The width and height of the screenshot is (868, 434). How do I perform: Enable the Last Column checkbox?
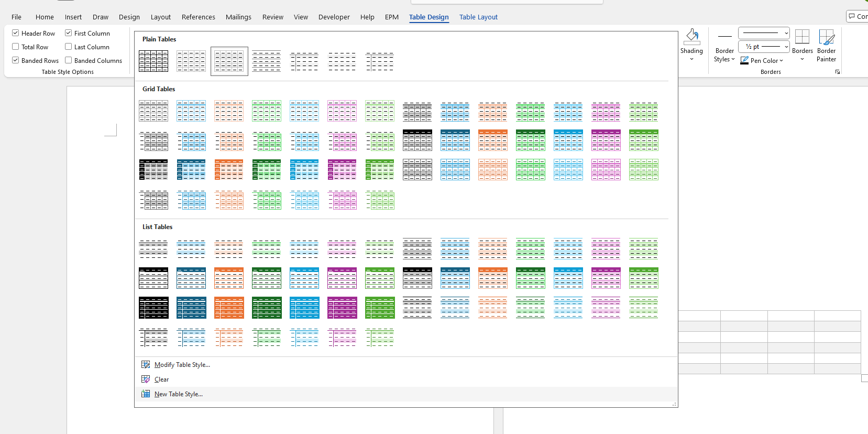pos(69,47)
